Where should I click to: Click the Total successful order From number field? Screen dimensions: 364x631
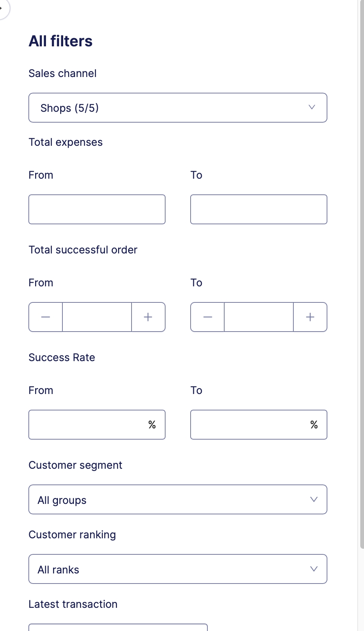tap(97, 317)
